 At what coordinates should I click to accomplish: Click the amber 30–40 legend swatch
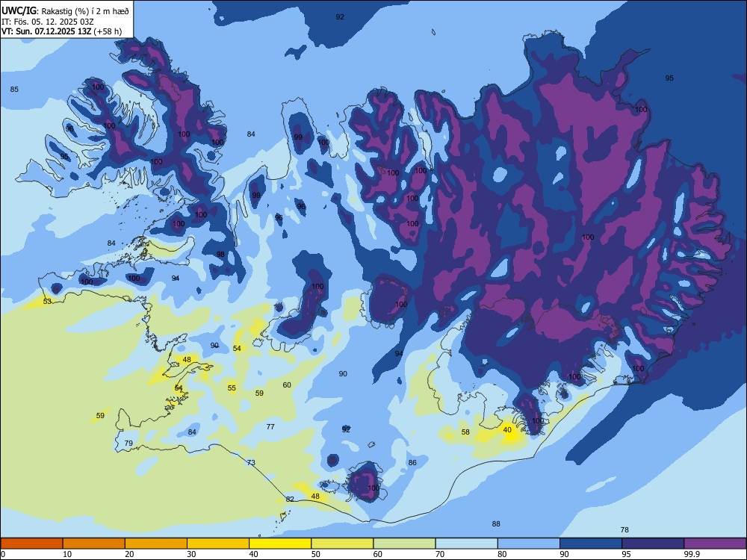(x=218, y=544)
